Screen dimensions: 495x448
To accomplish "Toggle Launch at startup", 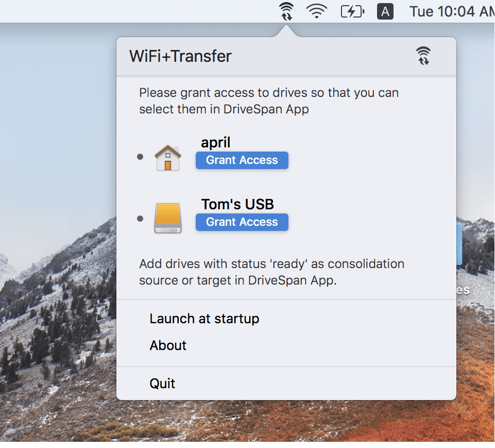I will pos(204,319).
